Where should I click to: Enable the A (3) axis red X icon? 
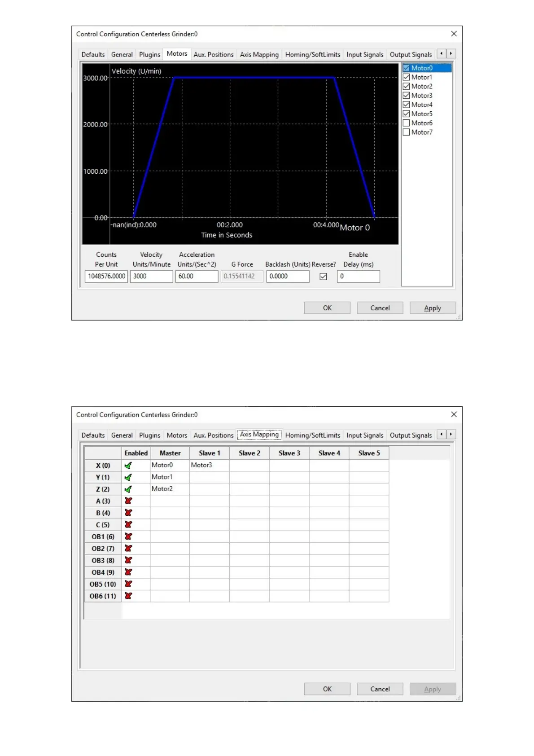coord(128,501)
